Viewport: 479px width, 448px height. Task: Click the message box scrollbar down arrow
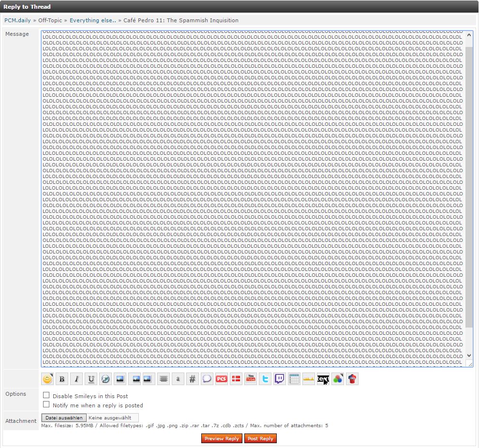point(468,355)
